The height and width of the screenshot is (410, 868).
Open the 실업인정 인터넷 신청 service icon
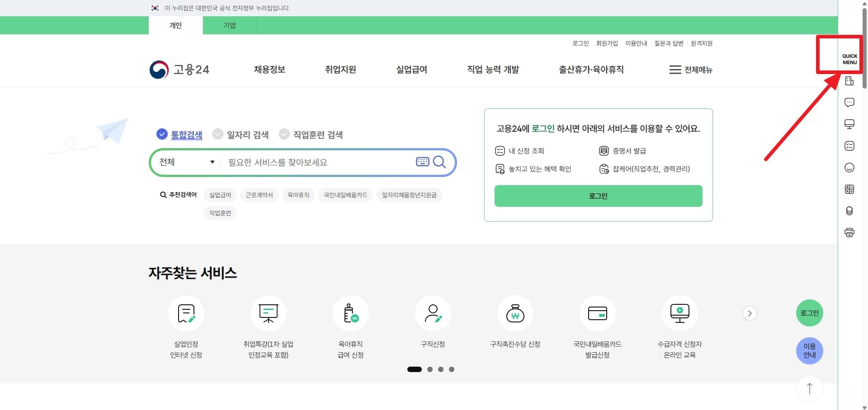click(185, 313)
